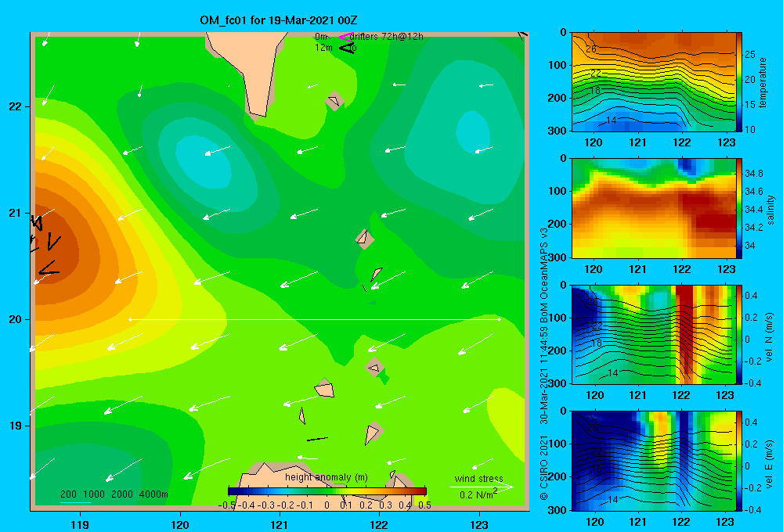Click latitude label "19" on the main map left axis

(15, 426)
